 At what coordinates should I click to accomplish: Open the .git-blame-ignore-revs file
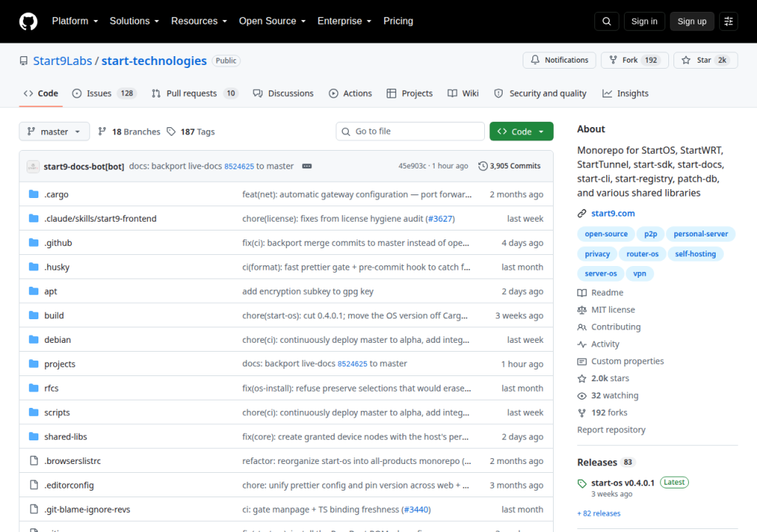pos(87,509)
